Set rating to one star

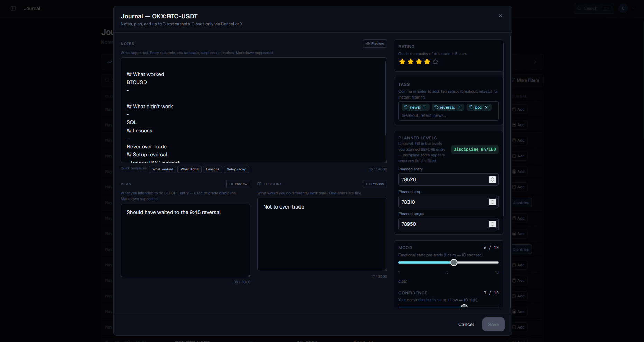402,62
